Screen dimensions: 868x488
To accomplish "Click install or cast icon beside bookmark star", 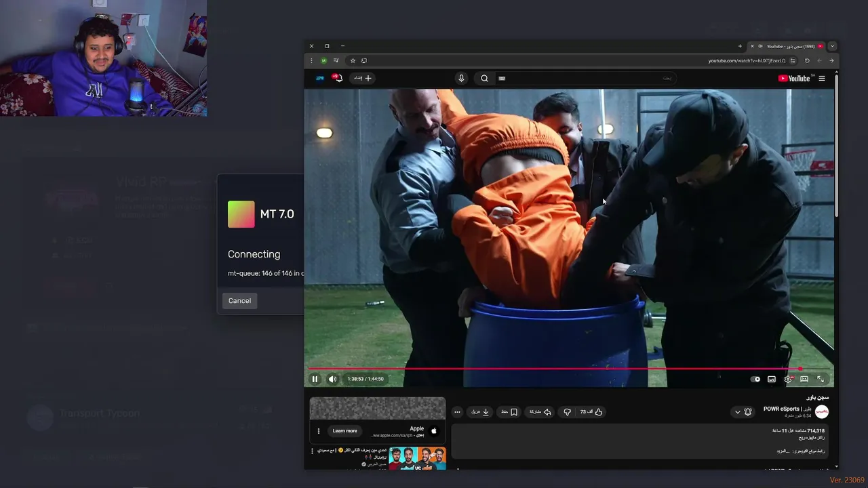I will click(364, 60).
